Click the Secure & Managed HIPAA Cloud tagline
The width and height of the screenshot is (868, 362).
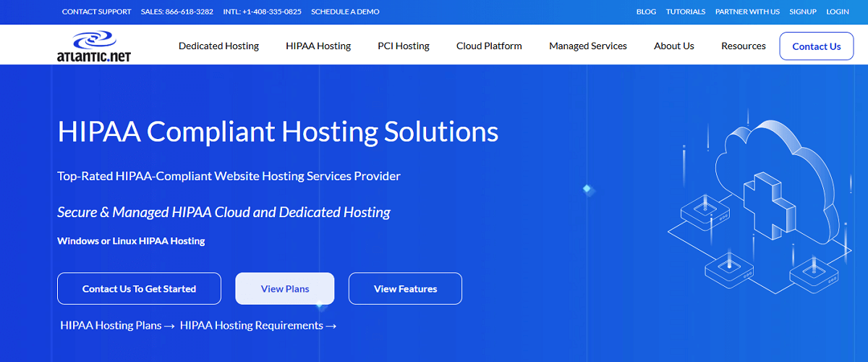click(x=224, y=212)
